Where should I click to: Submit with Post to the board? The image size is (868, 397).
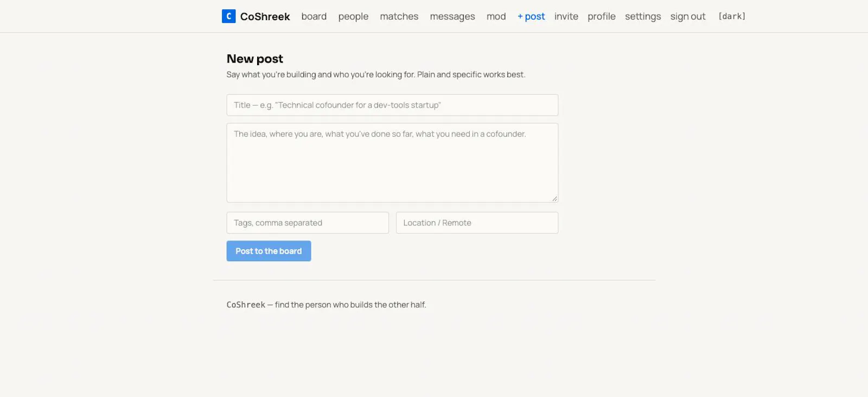pyautogui.click(x=269, y=251)
